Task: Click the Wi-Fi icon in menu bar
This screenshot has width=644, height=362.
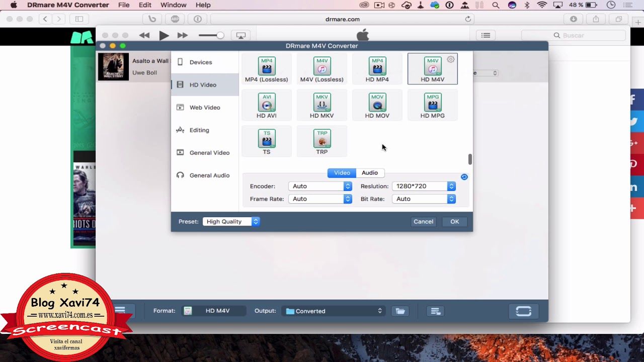Action: pos(542,5)
